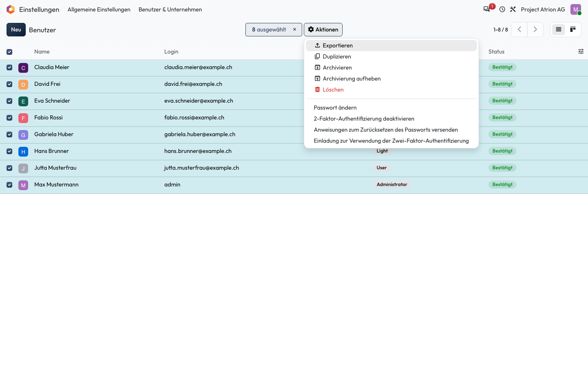
Task: Click David Frei's avatar
Action: (23, 85)
